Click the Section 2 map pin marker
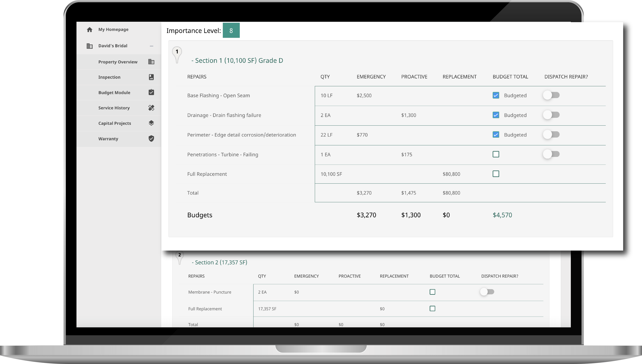The image size is (642, 364). (179, 258)
